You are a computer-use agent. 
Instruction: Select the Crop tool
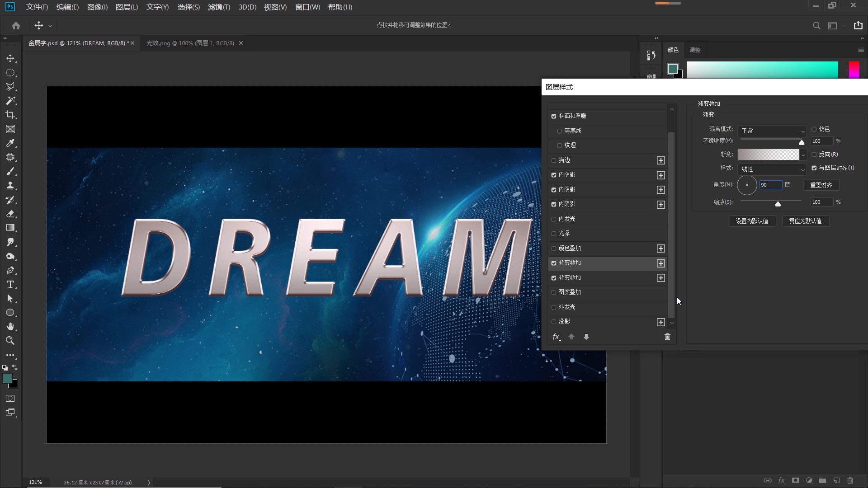pos(10,115)
